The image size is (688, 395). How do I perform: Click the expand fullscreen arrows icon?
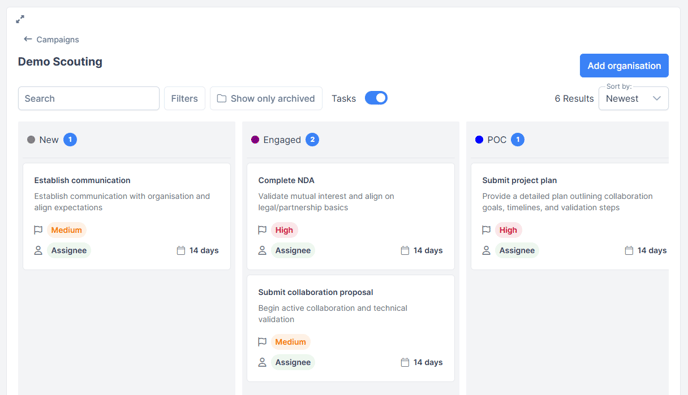20,19
